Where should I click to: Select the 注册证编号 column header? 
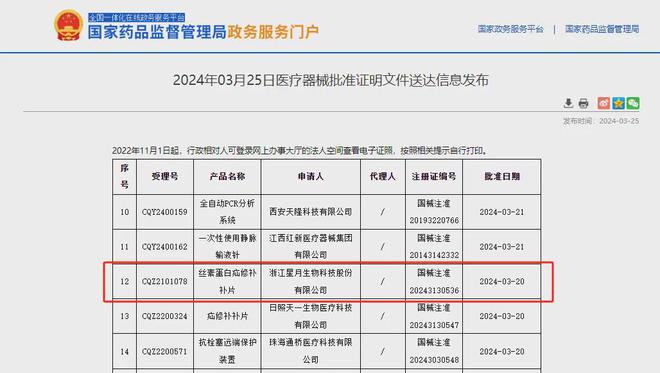[434, 176]
